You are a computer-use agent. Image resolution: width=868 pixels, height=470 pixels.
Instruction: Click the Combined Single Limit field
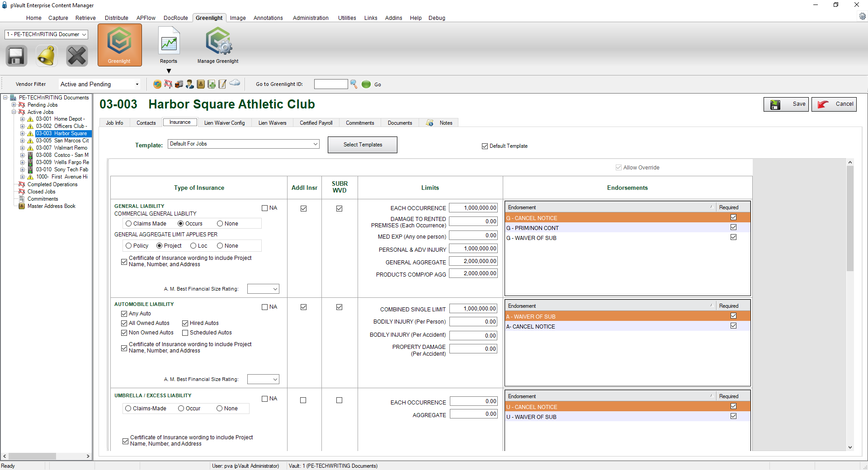pyautogui.click(x=473, y=309)
